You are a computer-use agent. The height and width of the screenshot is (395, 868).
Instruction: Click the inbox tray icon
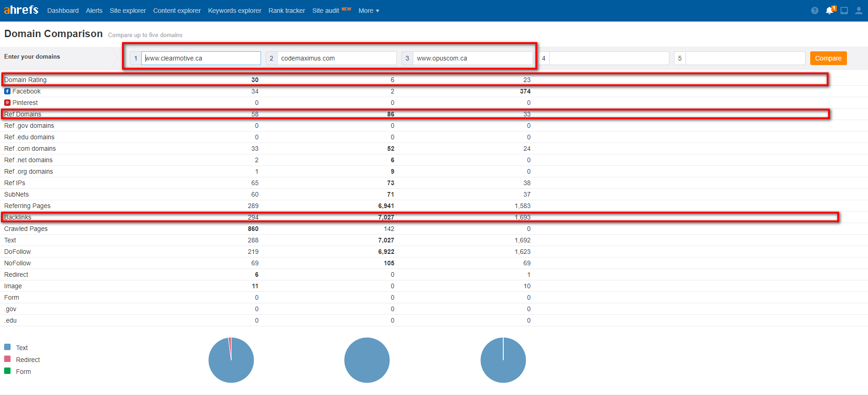click(x=844, y=11)
